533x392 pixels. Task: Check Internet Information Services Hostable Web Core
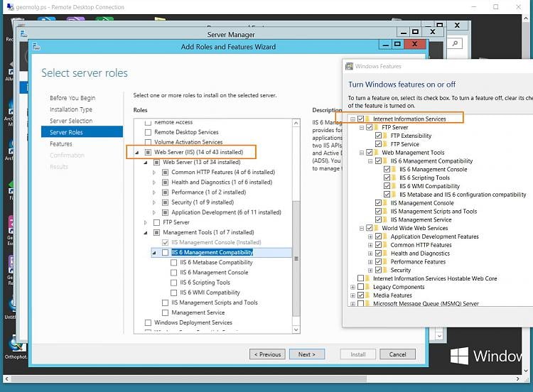coord(360,278)
